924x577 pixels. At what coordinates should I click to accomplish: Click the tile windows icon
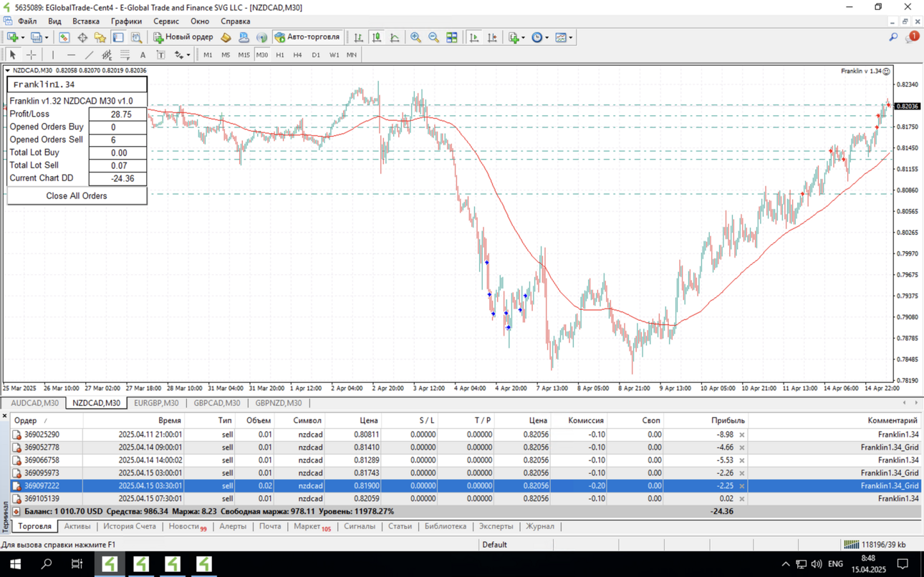pos(452,37)
